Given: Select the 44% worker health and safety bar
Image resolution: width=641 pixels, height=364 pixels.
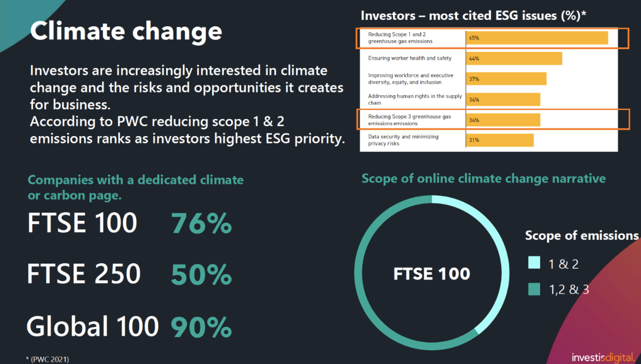Looking at the screenshot, I should coord(514,58).
